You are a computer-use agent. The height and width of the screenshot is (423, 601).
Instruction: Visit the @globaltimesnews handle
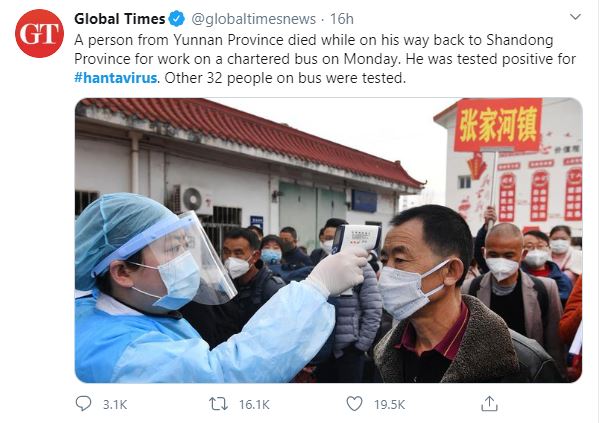click(253, 19)
